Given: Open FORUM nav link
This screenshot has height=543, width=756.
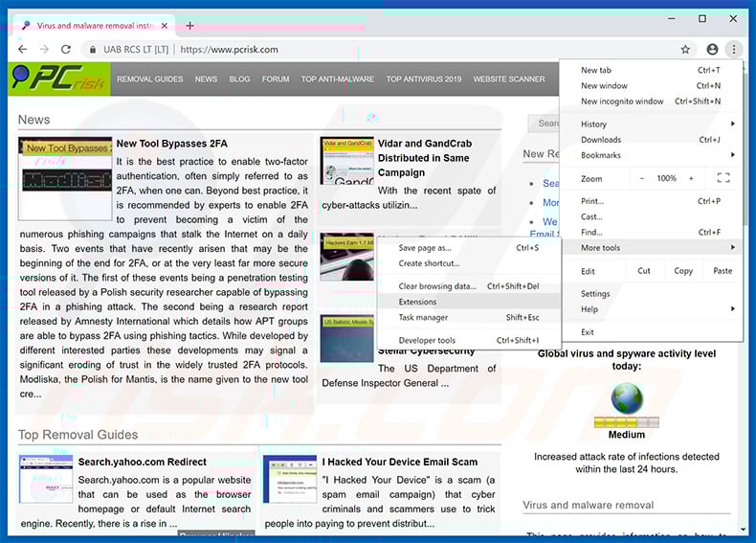Looking at the screenshot, I should (276, 79).
